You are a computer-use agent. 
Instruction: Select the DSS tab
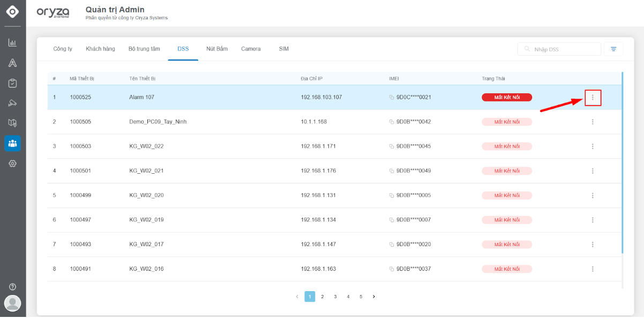point(183,49)
